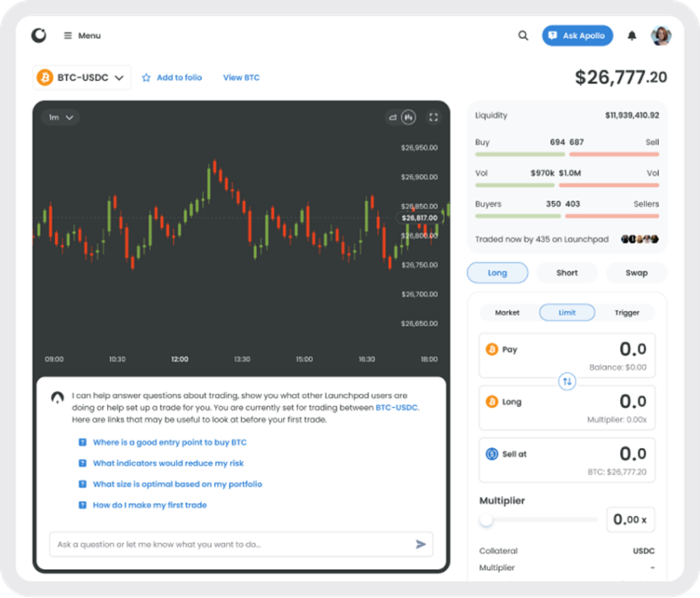Click Bitcoin icon in Long field
The width and height of the screenshot is (700, 598).
492,401
